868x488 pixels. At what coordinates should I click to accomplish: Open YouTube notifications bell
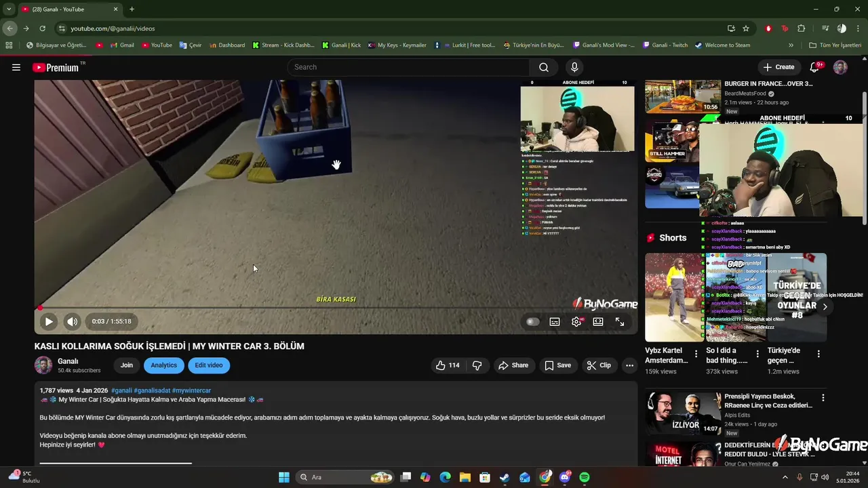tap(815, 67)
